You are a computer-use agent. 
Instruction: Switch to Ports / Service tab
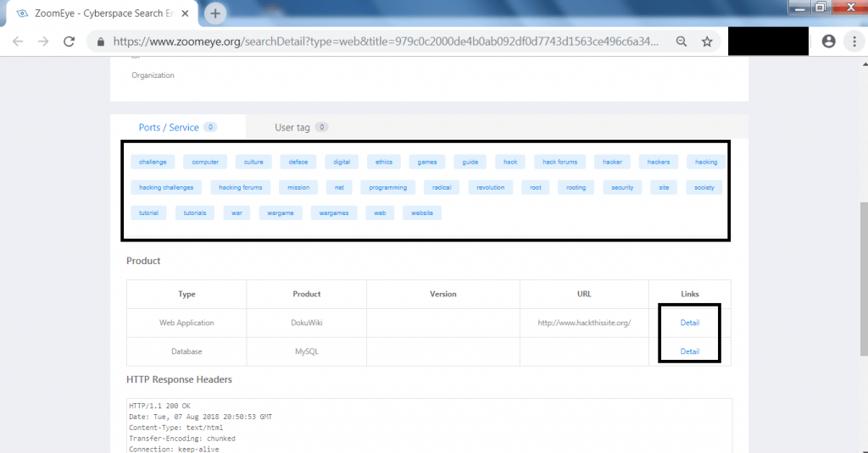click(x=177, y=127)
